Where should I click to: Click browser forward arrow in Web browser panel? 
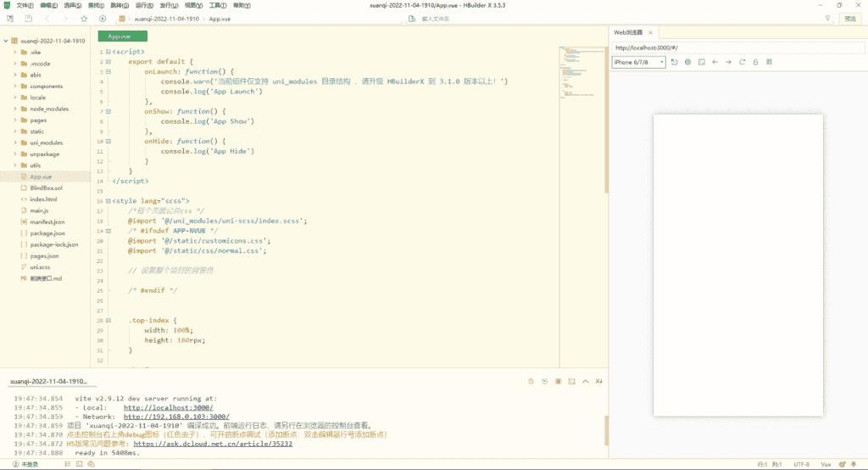(x=728, y=62)
